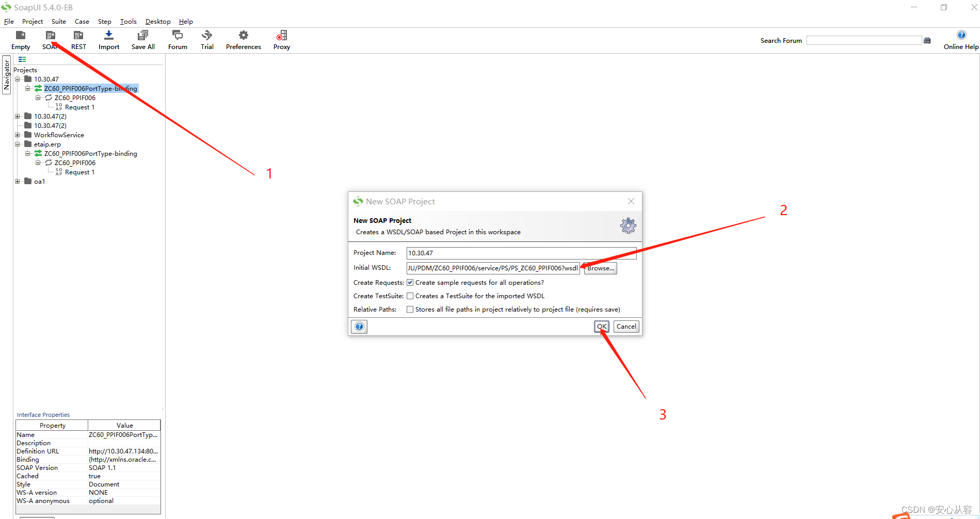980x519 pixels.
Task: Click the Property column header
Action: pyautogui.click(x=52, y=426)
